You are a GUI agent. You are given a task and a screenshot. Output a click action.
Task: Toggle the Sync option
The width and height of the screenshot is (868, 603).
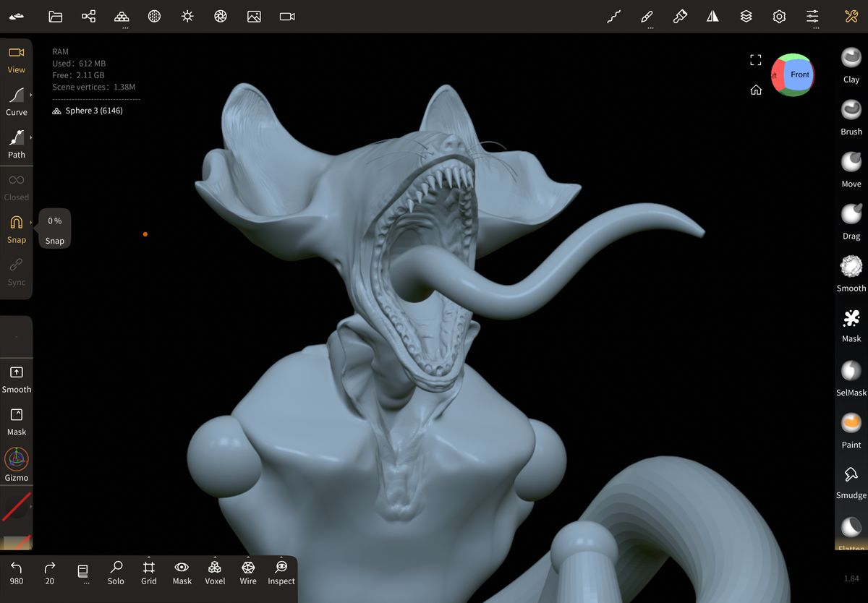tap(17, 273)
